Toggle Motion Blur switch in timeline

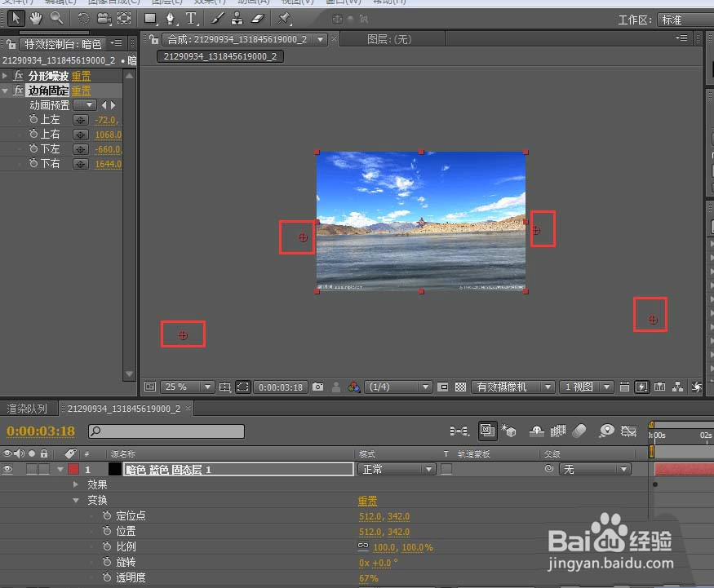click(x=579, y=431)
